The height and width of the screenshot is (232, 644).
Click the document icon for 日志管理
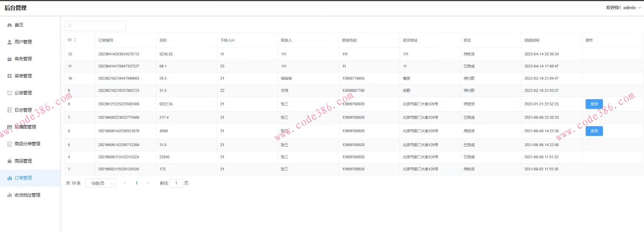click(10, 110)
